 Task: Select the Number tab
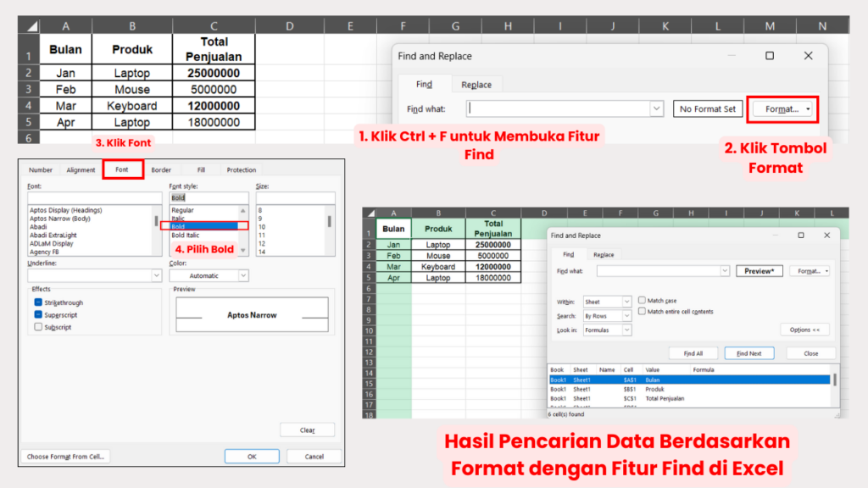(40, 169)
